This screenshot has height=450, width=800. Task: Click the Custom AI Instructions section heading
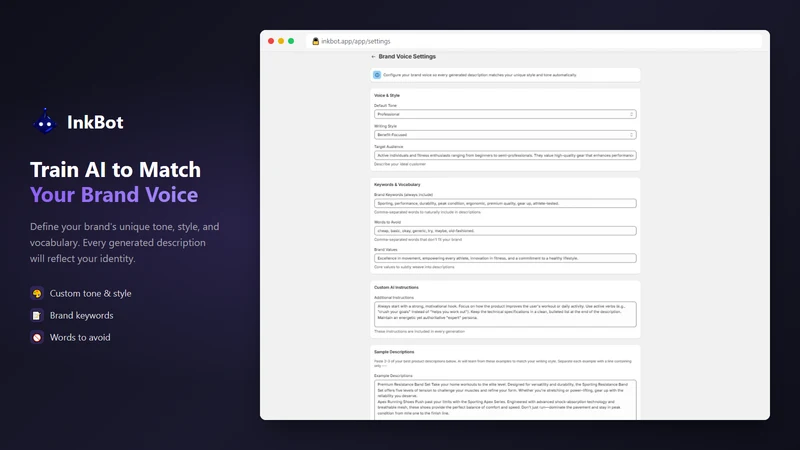tap(396, 287)
